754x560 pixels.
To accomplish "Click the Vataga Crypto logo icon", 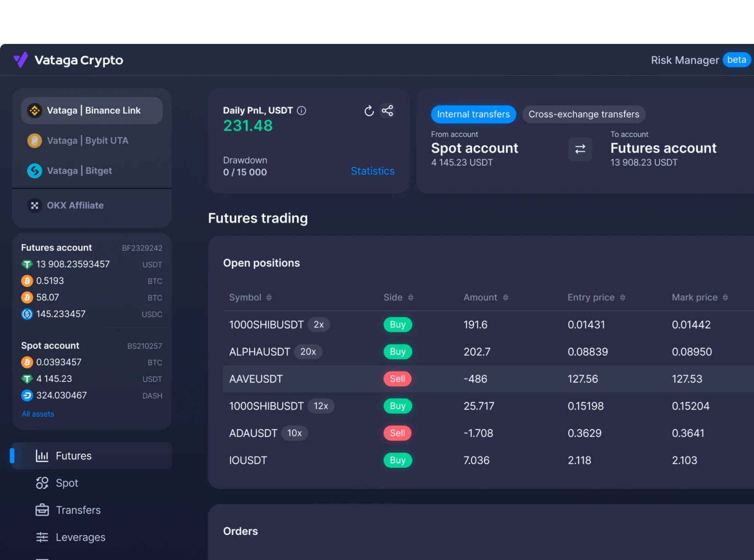I will click(21, 60).
